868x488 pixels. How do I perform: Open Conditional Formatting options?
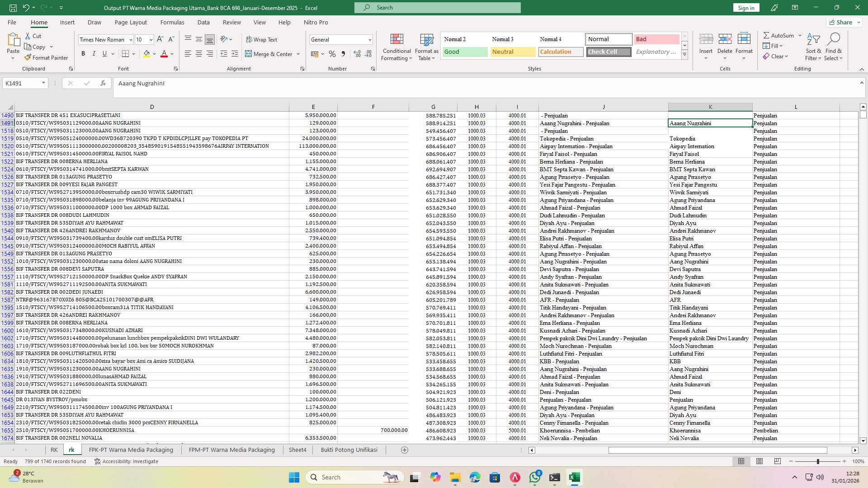[x=396, y=47]
